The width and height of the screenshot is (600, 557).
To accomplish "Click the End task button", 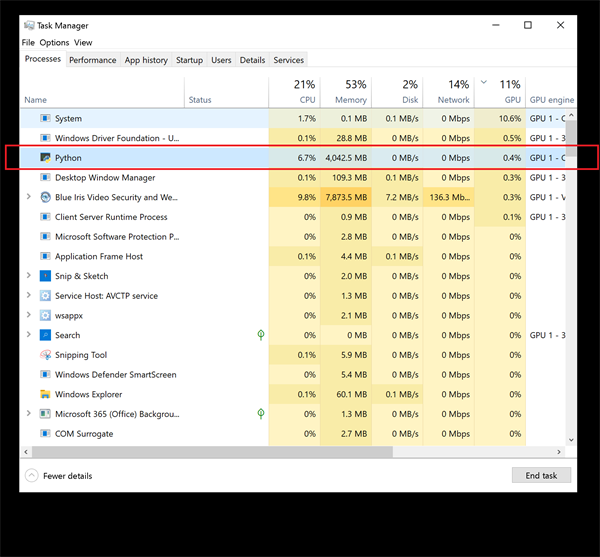I will click(541, 475).
